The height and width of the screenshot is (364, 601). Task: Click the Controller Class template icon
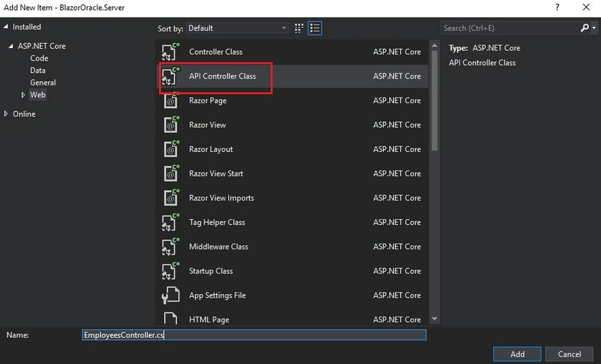pyautogui.click(x=170, y=52)
